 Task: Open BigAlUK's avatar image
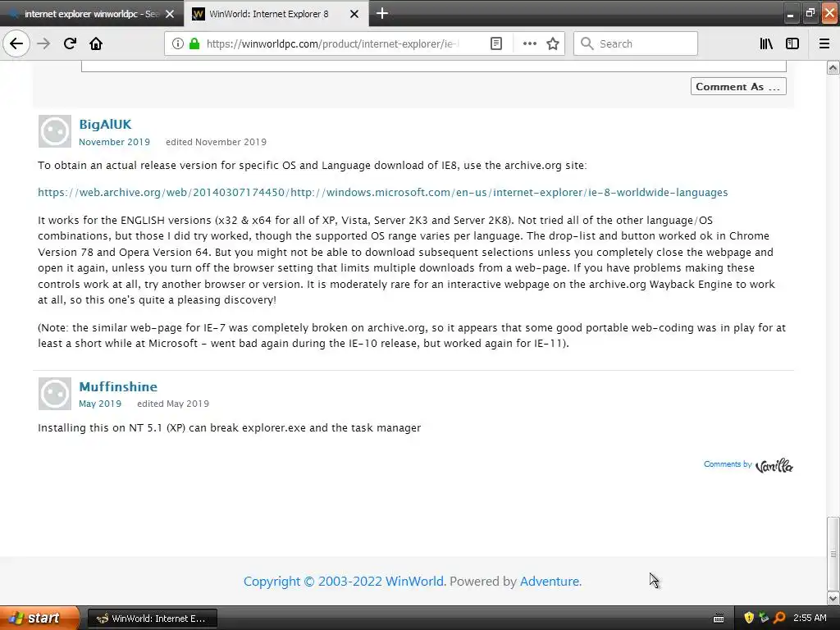tap(55, 131)
